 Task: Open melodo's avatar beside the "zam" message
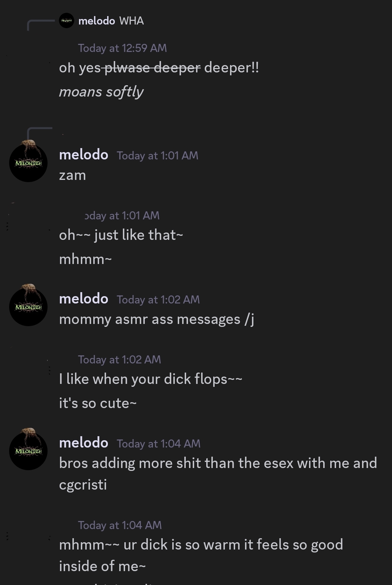click(28, 162)
